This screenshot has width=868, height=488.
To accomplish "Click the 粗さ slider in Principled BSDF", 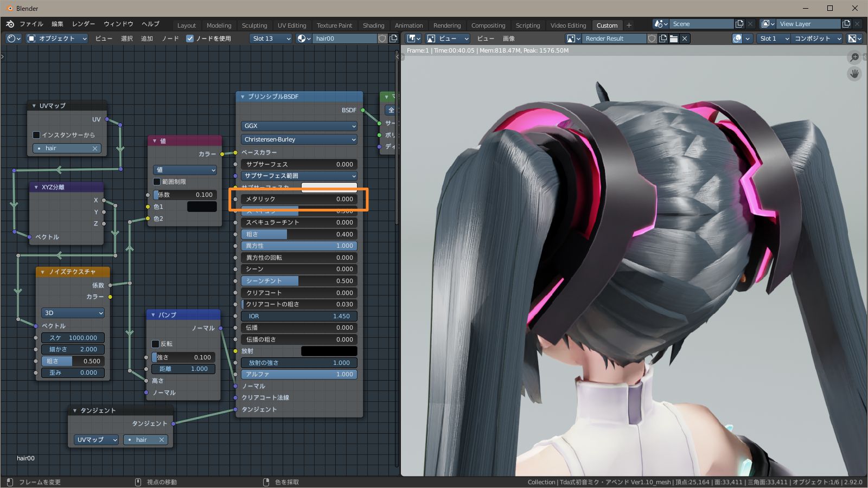I will click(299, 234).
